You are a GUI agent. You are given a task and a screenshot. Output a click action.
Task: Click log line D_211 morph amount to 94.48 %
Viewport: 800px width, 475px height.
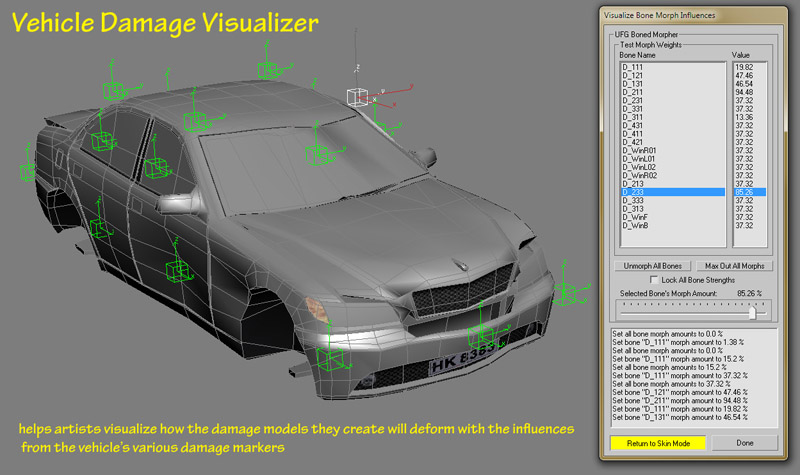(680, 401)
